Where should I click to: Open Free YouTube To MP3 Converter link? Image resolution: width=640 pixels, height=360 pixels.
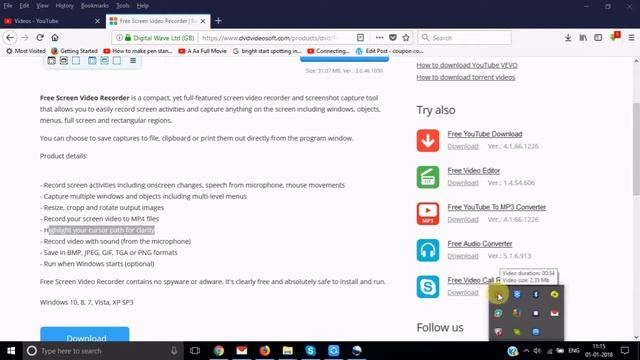coord(496,207)
